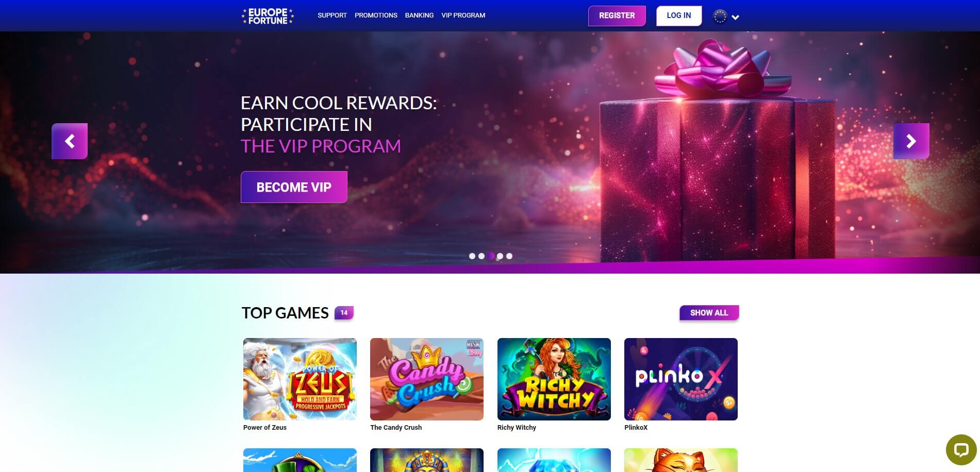Click the Europe Fortune logo

click(x=268, y=16)
